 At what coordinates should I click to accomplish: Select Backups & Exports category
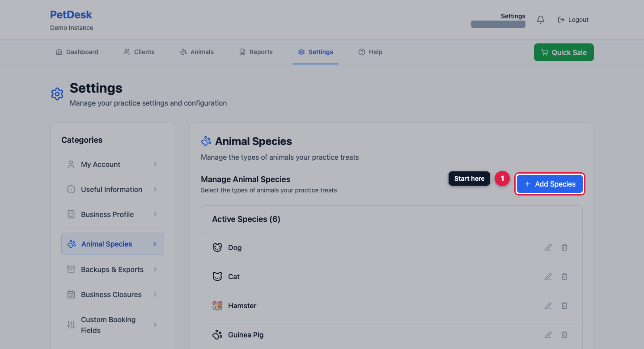point(113,269)
